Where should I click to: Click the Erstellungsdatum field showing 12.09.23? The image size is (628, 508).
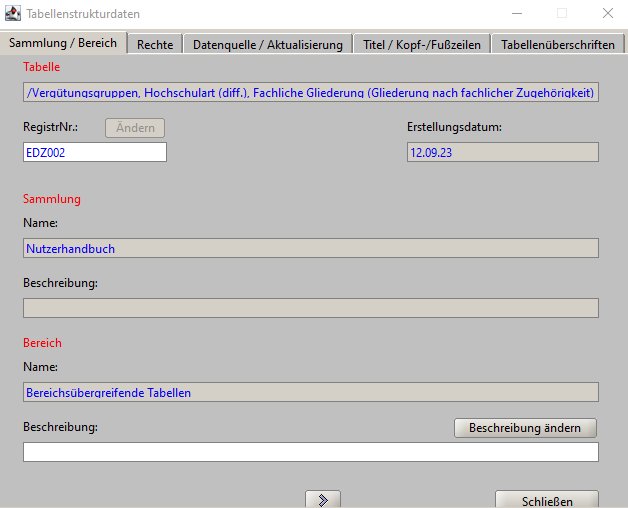501,152
